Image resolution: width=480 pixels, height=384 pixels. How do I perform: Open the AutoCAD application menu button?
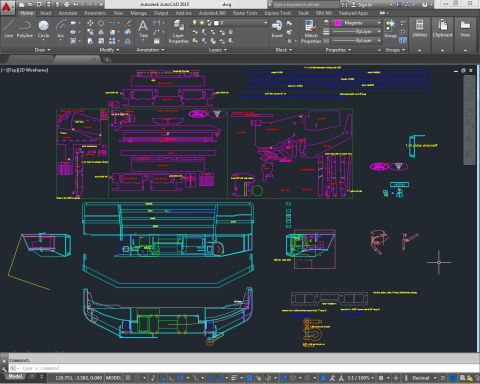coord(7,7)
